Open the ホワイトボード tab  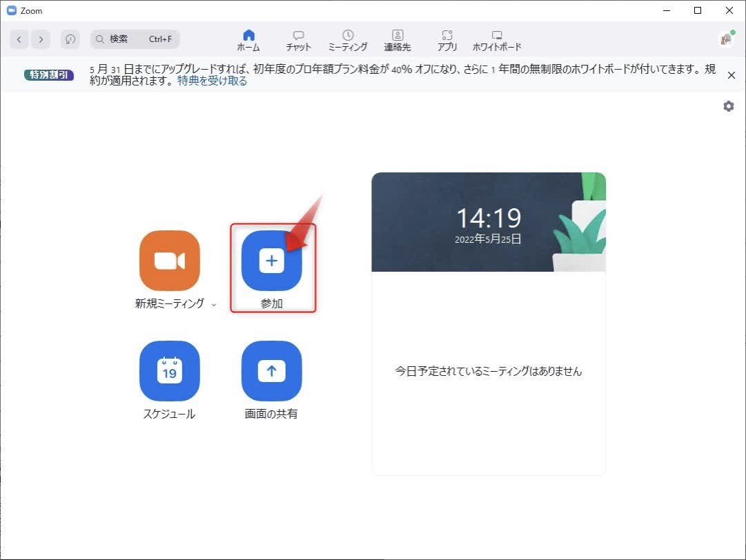click(x=497, y=40)
